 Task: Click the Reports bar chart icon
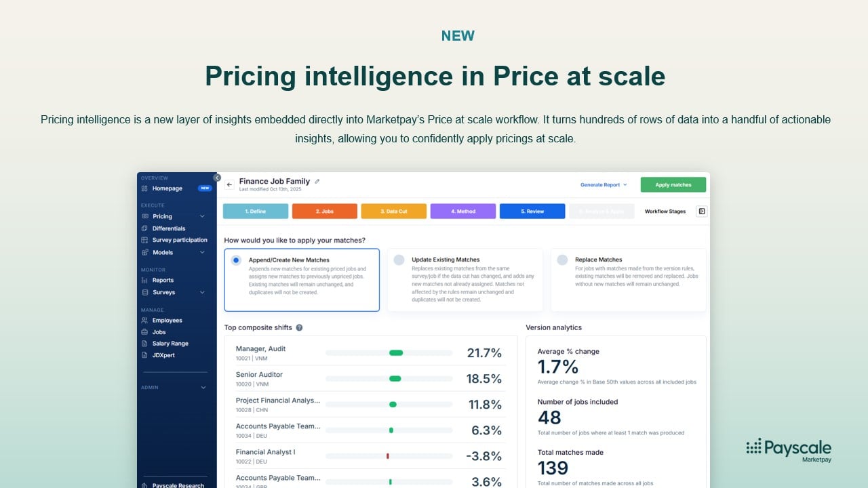[x=144, y=281]
